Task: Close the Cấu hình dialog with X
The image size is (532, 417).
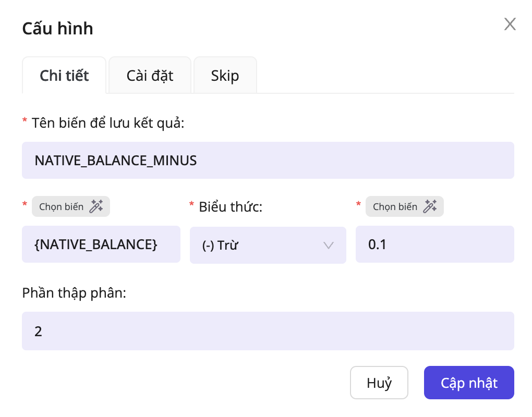Action: point(510,24)
